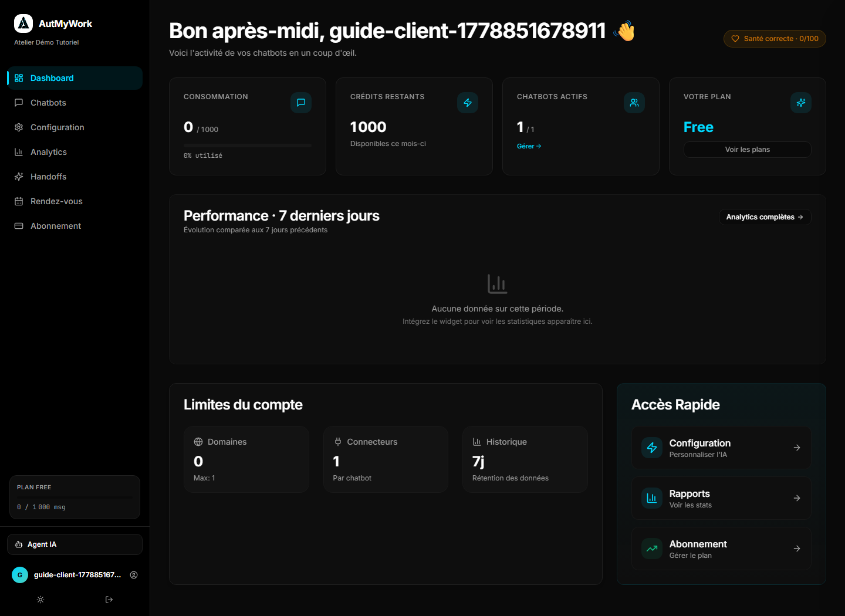Click the Abonnement card icon in sidebar
Viewport: 845px width, 616px height.
pos(19,226)
